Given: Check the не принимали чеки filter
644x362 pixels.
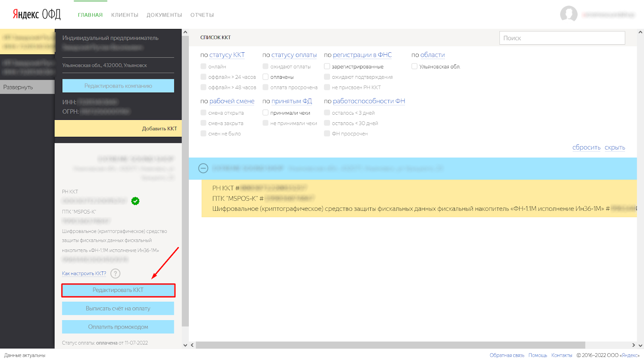Looking at the screenshot, I should pos(265,123).
